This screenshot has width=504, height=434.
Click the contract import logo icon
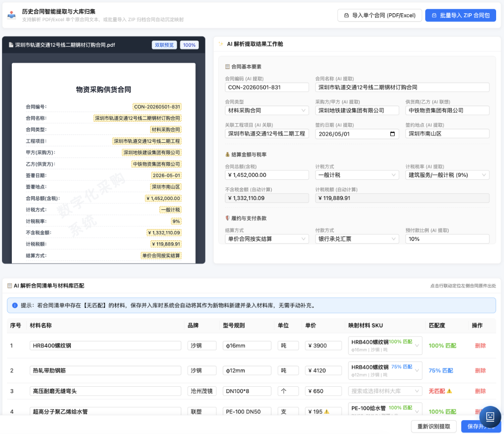click(12, 15)
